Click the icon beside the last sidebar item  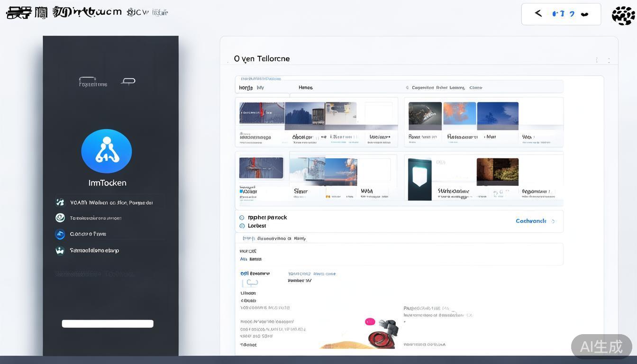(60, 251)
